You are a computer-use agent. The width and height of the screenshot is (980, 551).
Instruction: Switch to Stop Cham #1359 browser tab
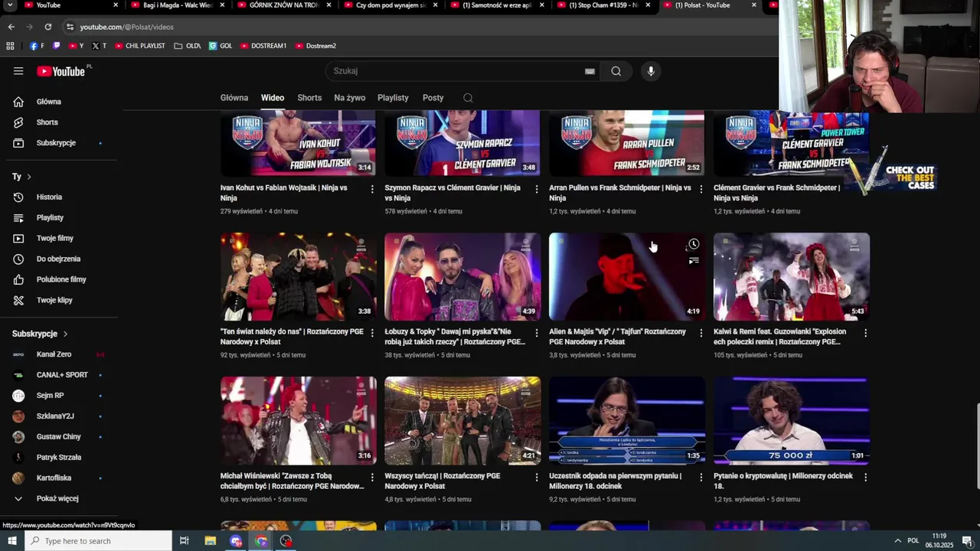605,5
